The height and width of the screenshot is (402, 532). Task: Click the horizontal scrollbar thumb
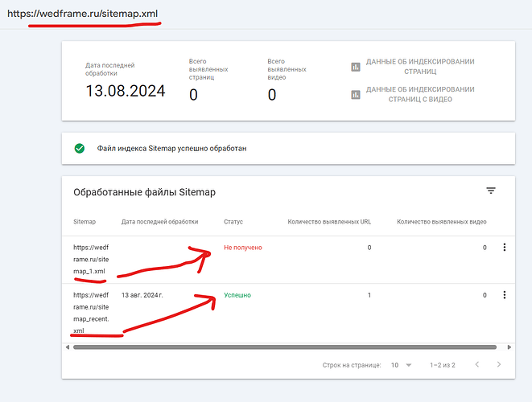[285, 347]
